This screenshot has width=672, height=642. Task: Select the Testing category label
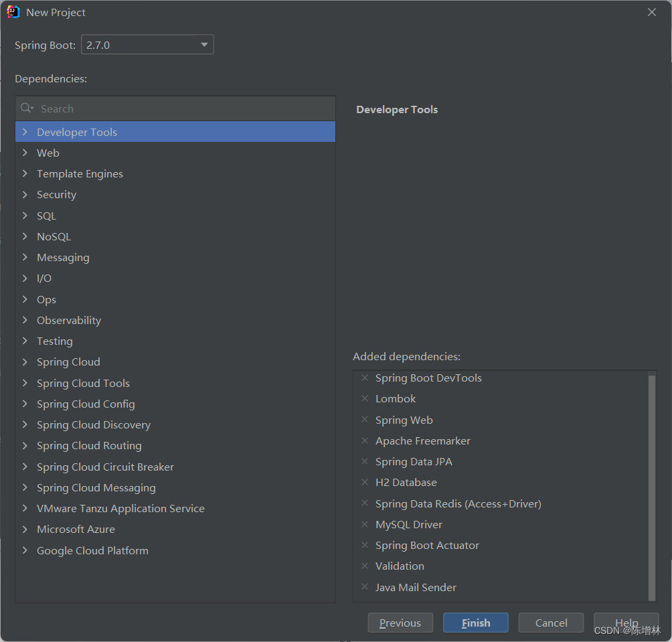pos(55,341)
